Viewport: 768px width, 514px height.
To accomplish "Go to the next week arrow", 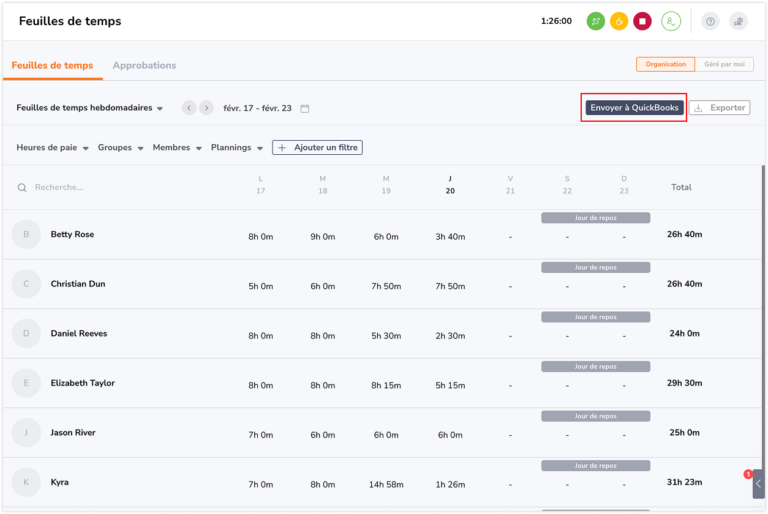I will pyautogui.click(x=206, y=108).
